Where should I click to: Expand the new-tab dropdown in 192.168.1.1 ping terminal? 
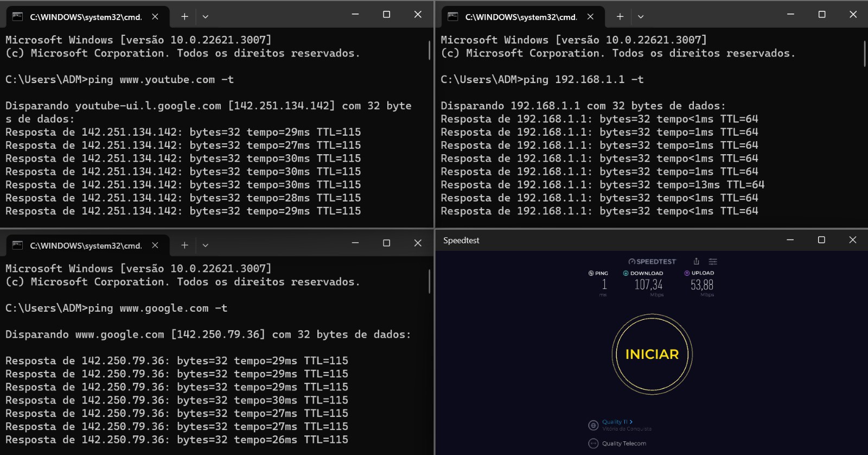[x=641, y=17]
